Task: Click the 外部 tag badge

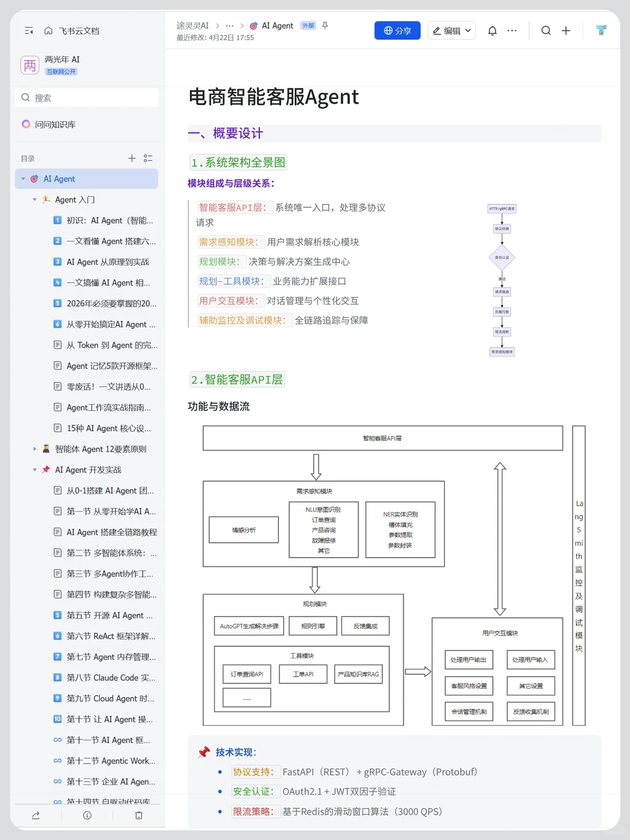Action: 308,26
